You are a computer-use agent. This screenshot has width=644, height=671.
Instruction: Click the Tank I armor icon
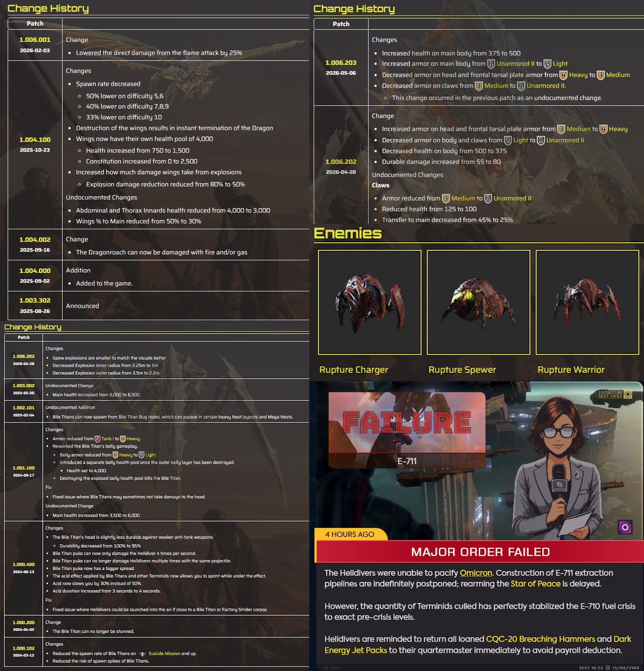tap(97, 439)
